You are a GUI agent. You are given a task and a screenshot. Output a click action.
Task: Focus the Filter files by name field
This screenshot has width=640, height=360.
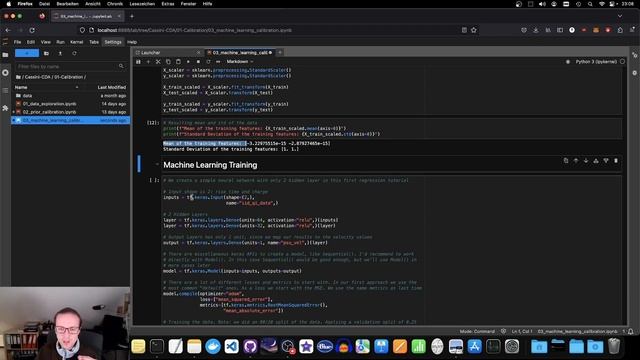pos(70,66)
